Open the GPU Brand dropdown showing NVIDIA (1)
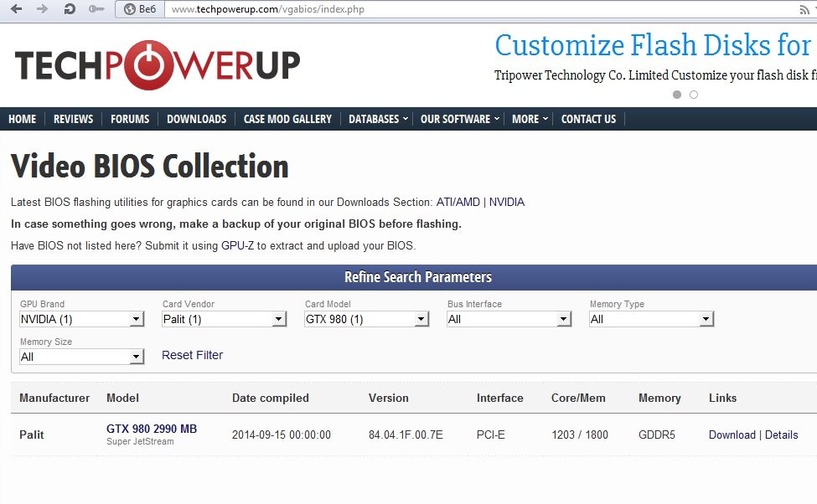Screen dimensions: 817x504 (82, 319)
